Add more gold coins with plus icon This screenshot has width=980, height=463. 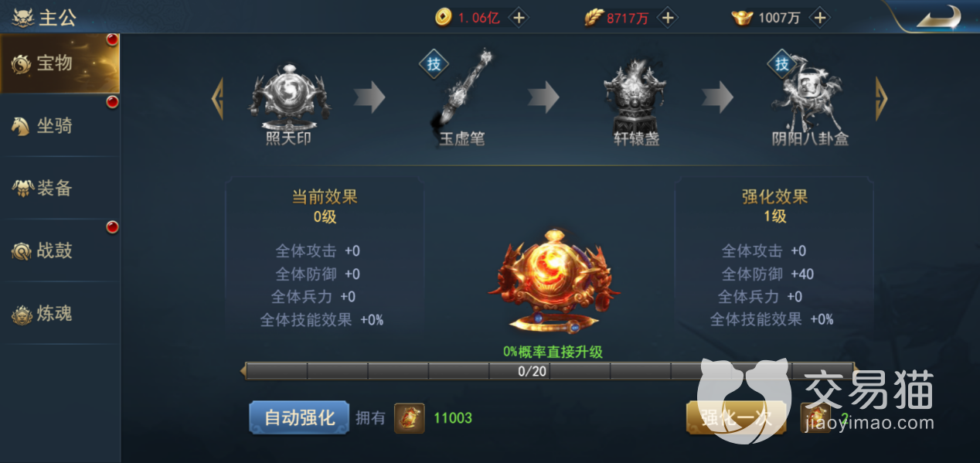click(x=519, y=18)
